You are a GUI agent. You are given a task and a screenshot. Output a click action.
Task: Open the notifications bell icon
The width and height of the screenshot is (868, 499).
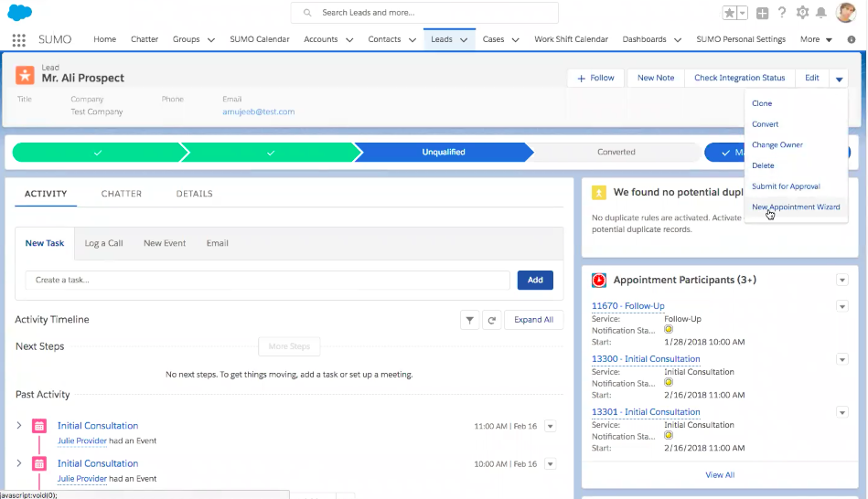821,12
